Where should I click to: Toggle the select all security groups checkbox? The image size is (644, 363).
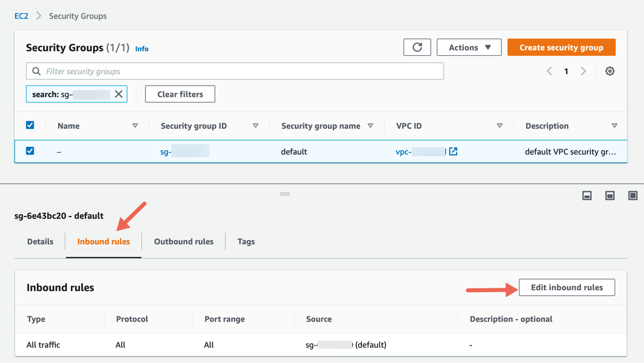(x=30, y=125)
